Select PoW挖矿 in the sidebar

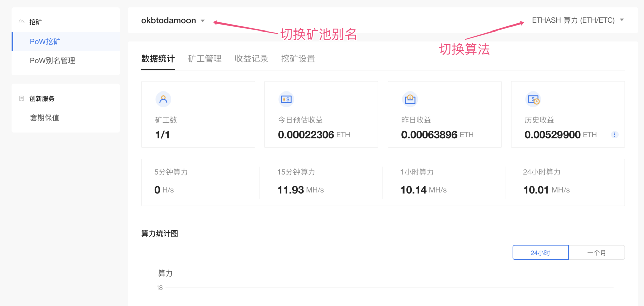point(66,42)
